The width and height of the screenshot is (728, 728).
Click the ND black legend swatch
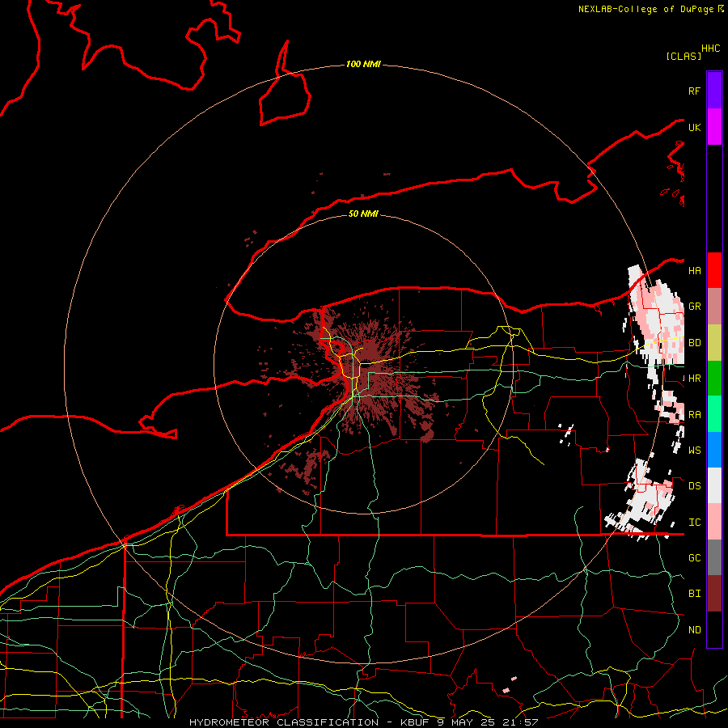(x=714, y=629)
